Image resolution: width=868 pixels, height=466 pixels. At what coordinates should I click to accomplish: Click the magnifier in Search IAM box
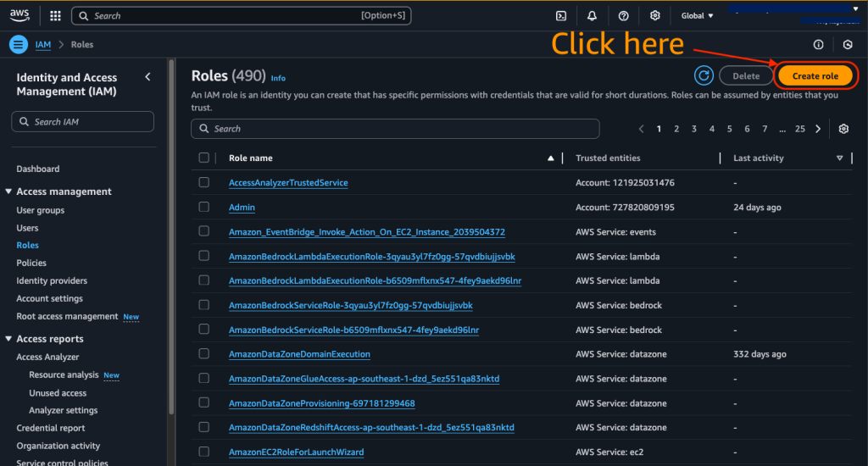coord(24,122)
